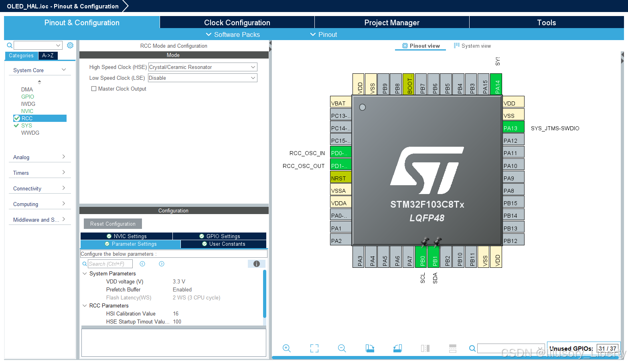Viewport: 628px width, 364px height.
Task: Open High Speed Clock (HSE) dropdown
Action: tap(203, 67)
